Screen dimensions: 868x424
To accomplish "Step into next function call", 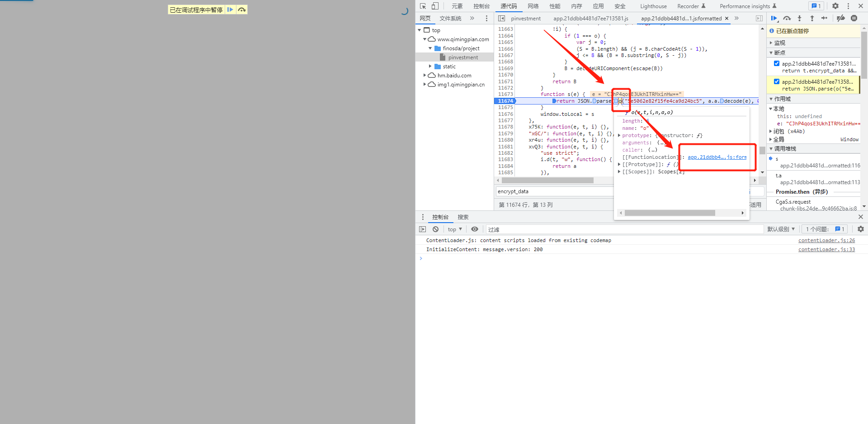I will click(799, 18).
